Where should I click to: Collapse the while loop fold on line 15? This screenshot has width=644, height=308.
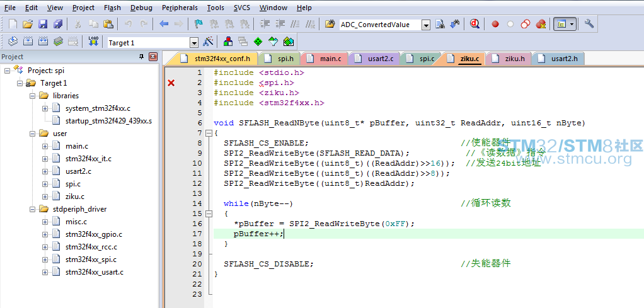(208, 214)
